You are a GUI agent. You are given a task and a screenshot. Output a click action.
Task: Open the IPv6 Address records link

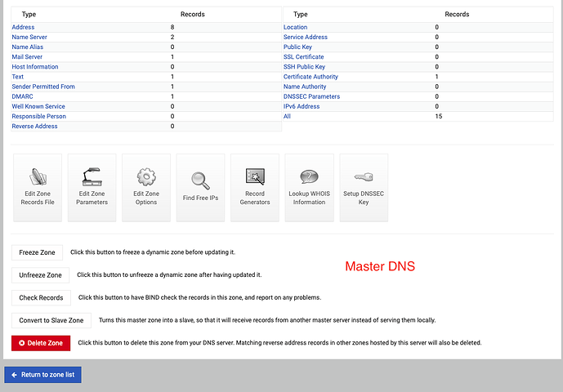pos(302,106)
